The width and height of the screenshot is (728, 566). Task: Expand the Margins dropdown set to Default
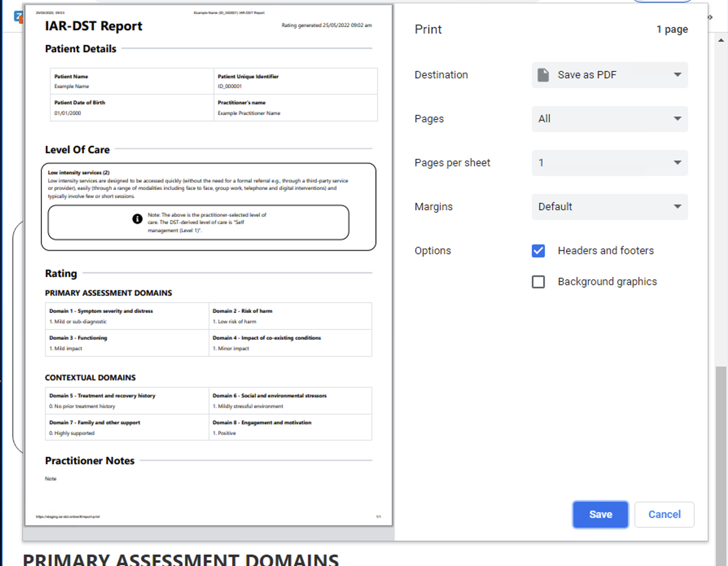(x=610, y=207)
